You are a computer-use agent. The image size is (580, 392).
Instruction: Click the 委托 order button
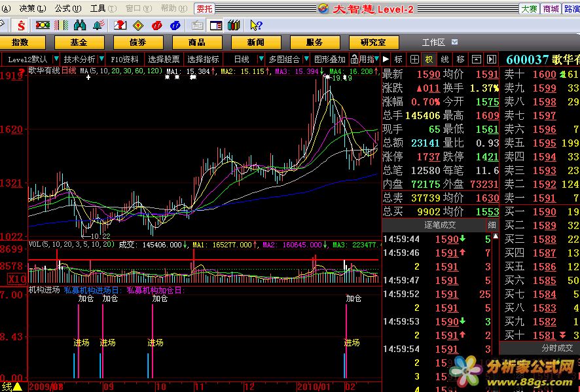(x=204, y=9)
